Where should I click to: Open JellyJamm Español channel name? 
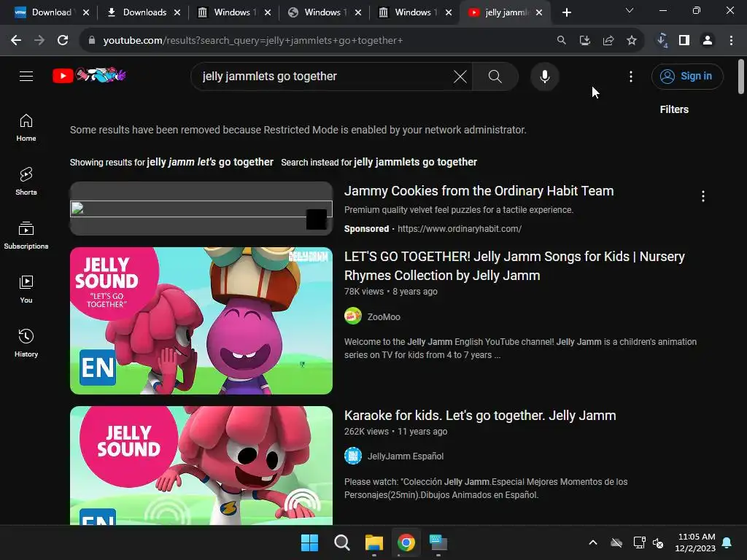point(406,456)
